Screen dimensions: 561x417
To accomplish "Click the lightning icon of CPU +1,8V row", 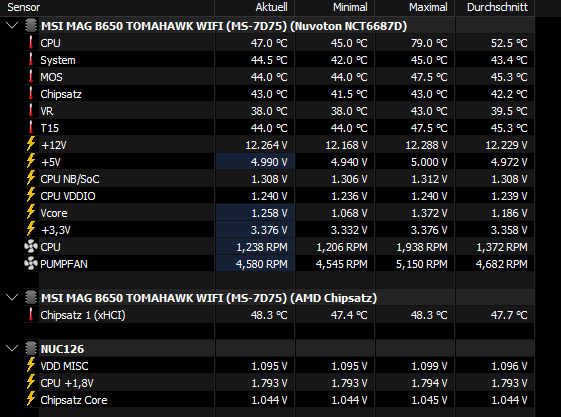I will [31, 382].
